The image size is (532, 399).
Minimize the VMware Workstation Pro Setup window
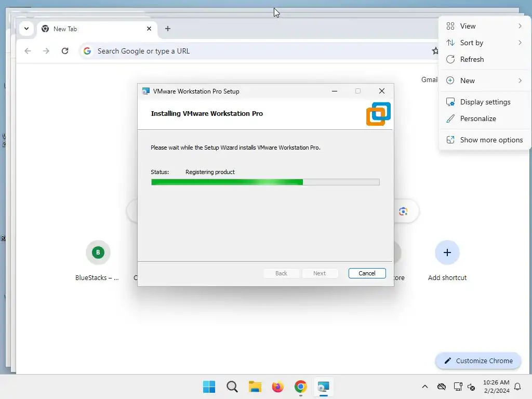coord(335,91)
